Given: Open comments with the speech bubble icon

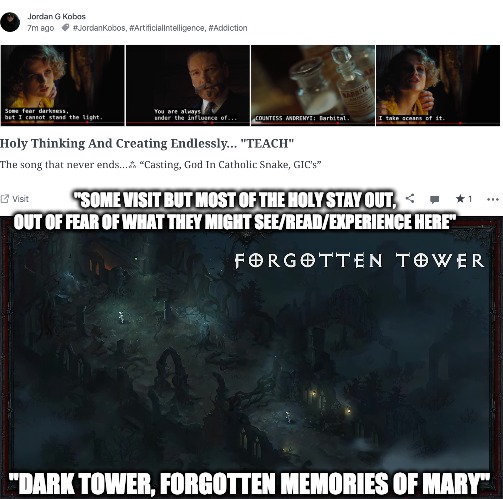Looking at the screenshot, I should 434,199.
